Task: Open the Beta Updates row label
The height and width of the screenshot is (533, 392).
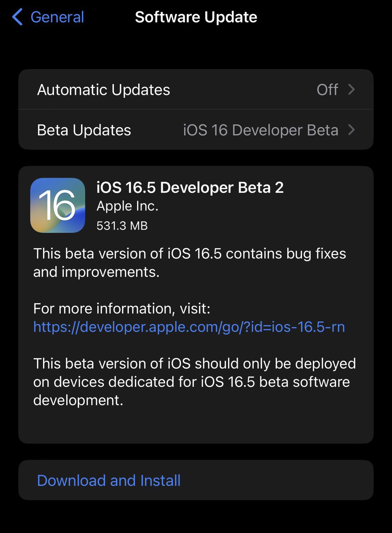Action: pos(84,130)
